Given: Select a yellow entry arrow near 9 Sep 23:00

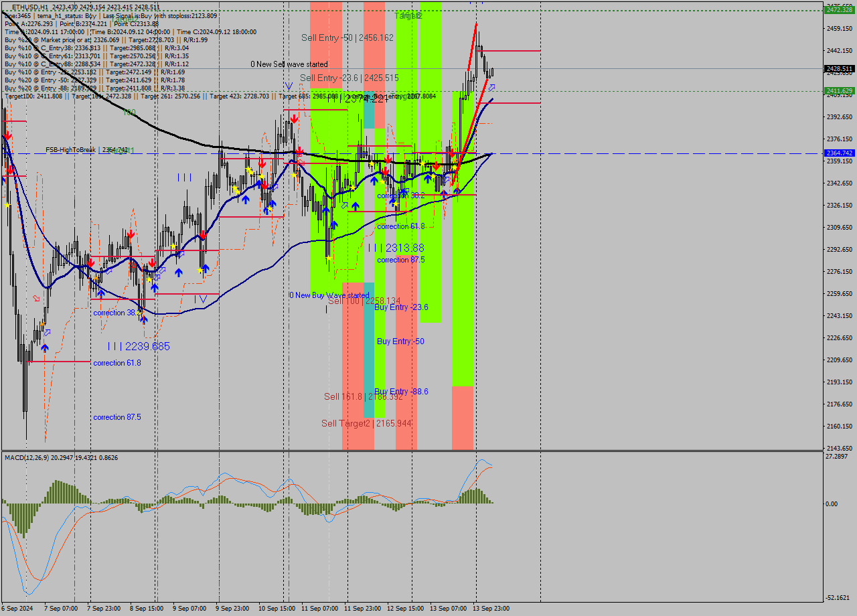Looking at the screenshot, I should 236,187.
